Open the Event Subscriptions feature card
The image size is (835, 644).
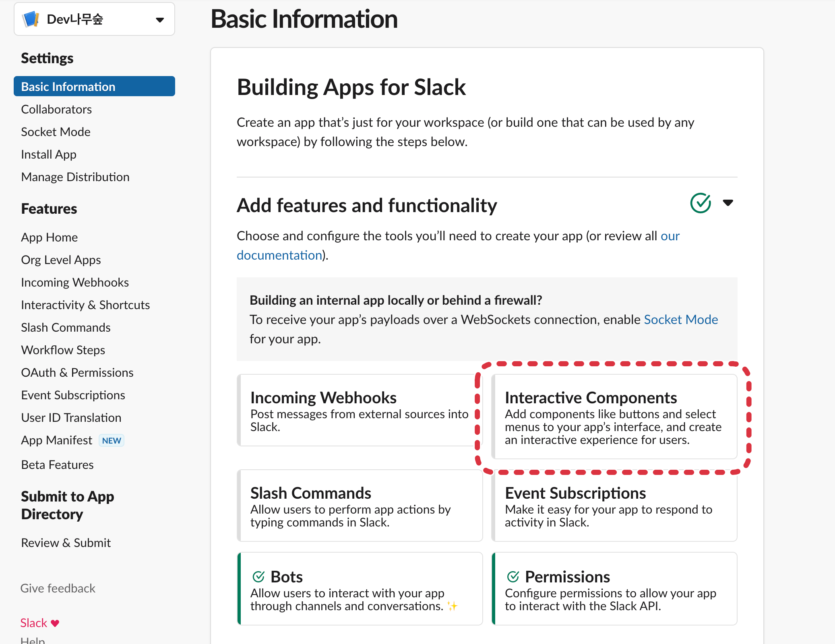(614, 506)
